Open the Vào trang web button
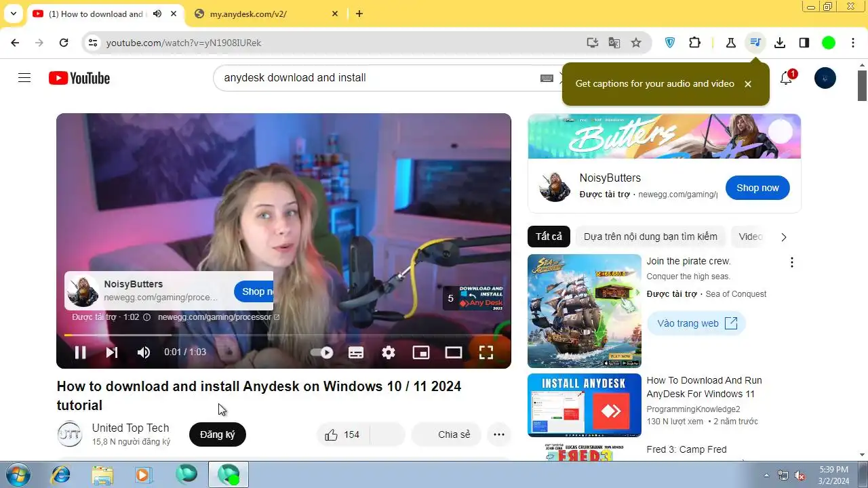Viewport: 868px width, 488px height. (x=696, y=323)
